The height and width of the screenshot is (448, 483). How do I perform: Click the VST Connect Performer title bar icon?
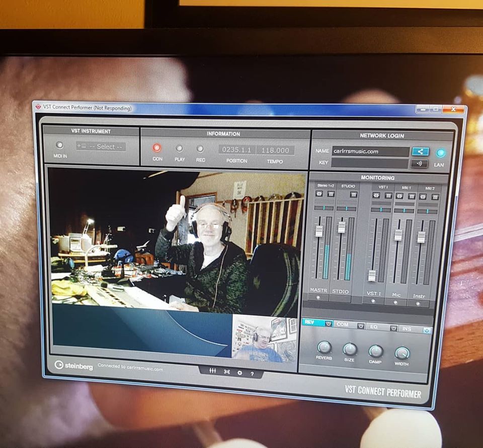point(39,107)
